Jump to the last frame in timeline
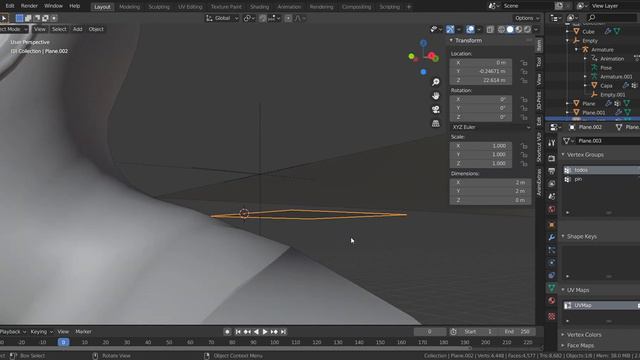The height and width of the screenshot is (360, 640). (283, 332)
